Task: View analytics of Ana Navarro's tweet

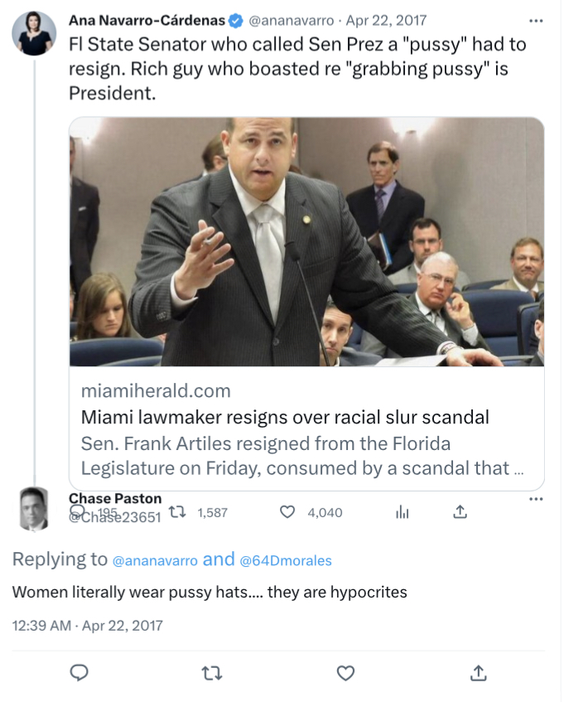Action: coord(402,513)
